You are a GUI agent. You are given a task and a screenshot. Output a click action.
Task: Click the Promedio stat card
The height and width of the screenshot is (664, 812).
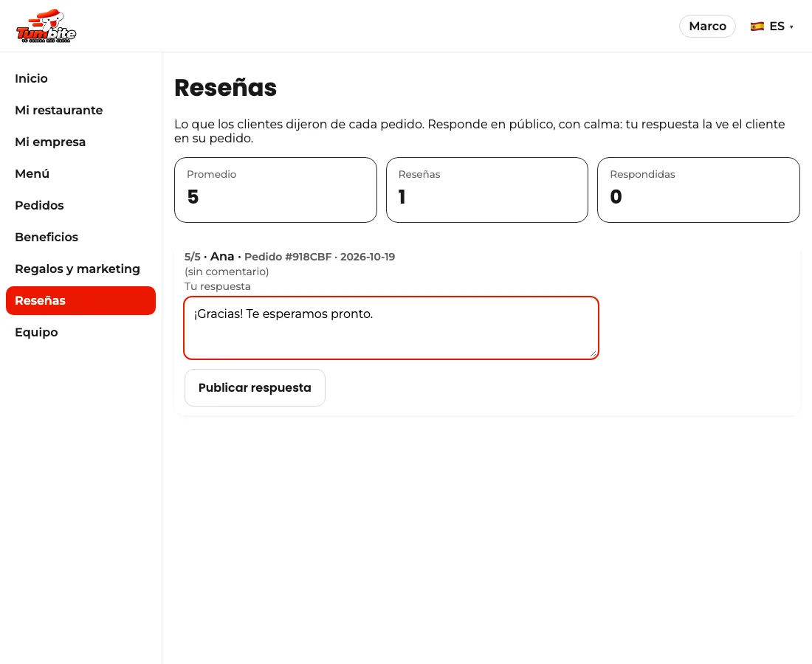click(275, 190)
